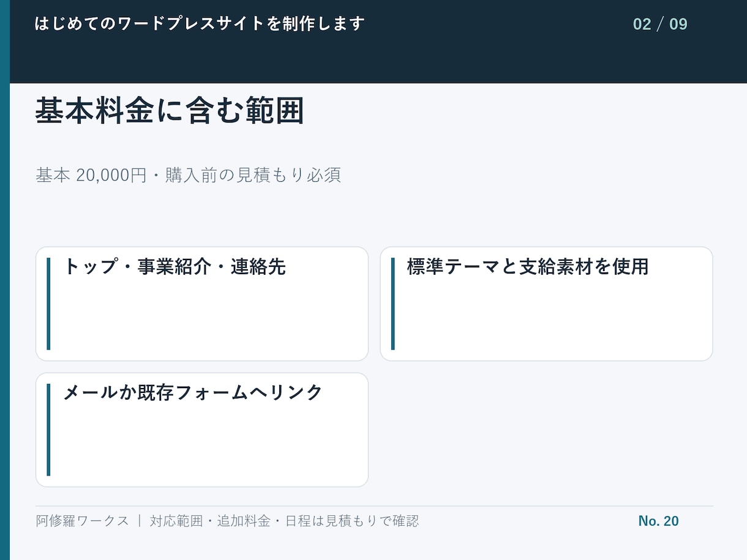Click the heading 基本料金に含む範囲
This screenshot has width=747, height=560.
click(170, 111)
